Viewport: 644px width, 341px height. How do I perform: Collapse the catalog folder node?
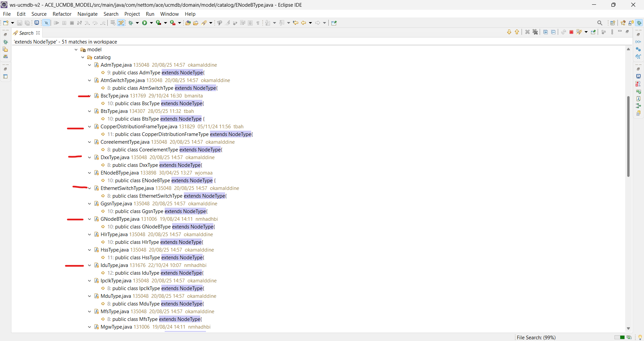(83, 57)
